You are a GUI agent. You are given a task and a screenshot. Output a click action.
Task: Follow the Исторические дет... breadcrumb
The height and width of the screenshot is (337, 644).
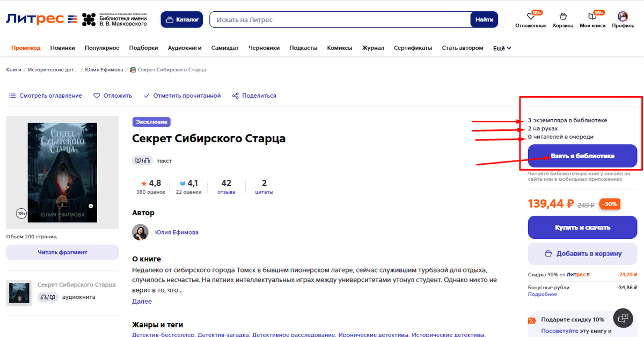click(x=53, y=70)
